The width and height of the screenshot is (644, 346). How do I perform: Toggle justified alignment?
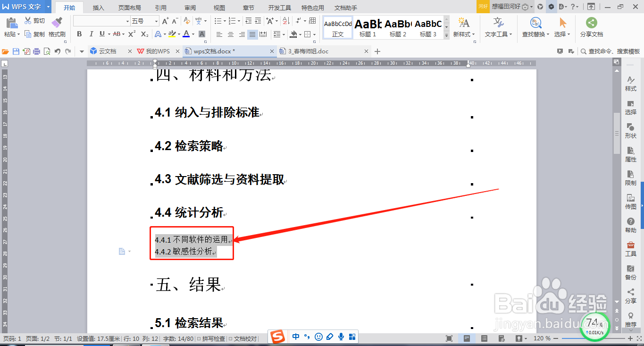coord(252,34)
